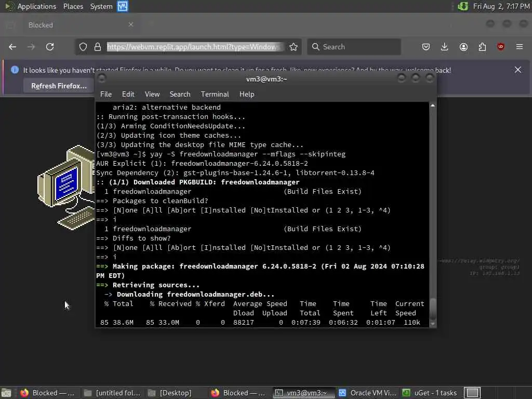
Task: Open terminal Edit menu
Action: click(128, 95)
